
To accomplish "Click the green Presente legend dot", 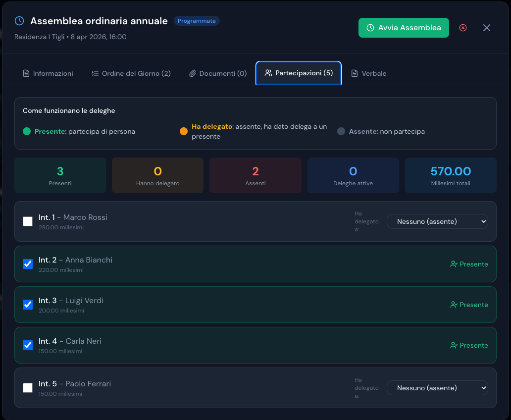I will [27, 131].
